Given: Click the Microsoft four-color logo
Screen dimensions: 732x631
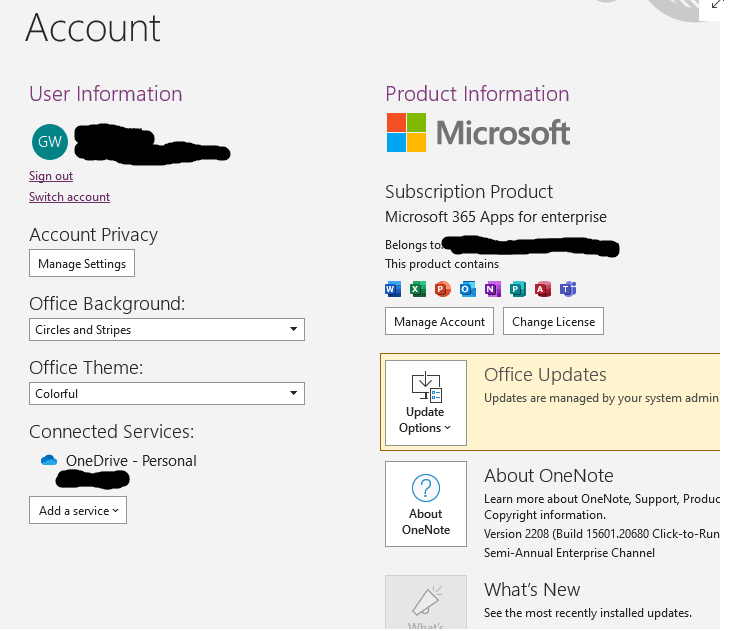Looking at the screenshot, I should [x=406, y=133].
